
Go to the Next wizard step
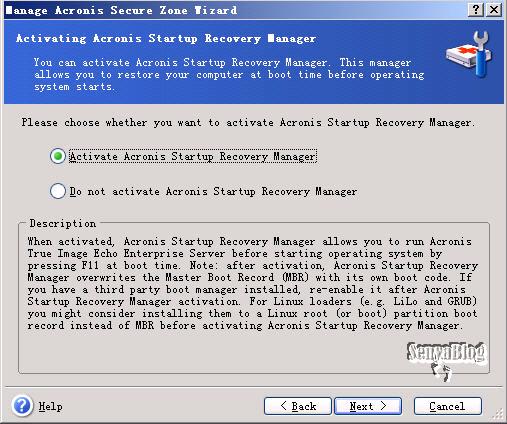[368, 406]
